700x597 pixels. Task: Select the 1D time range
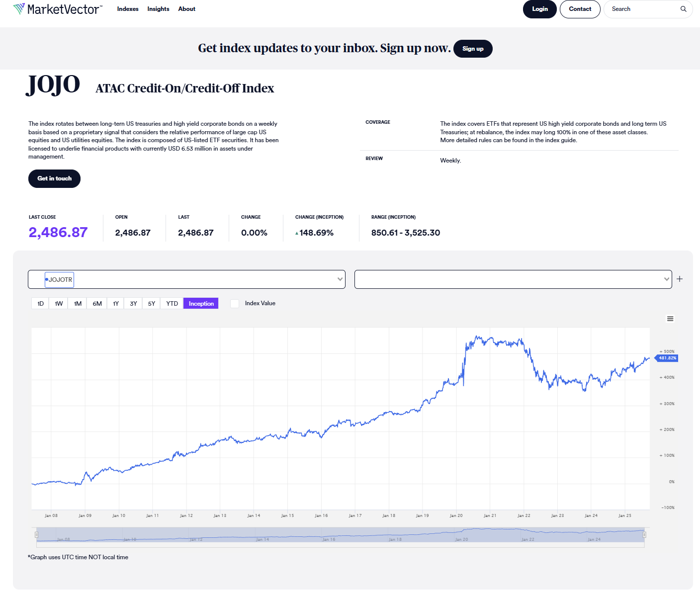point(40,303)
